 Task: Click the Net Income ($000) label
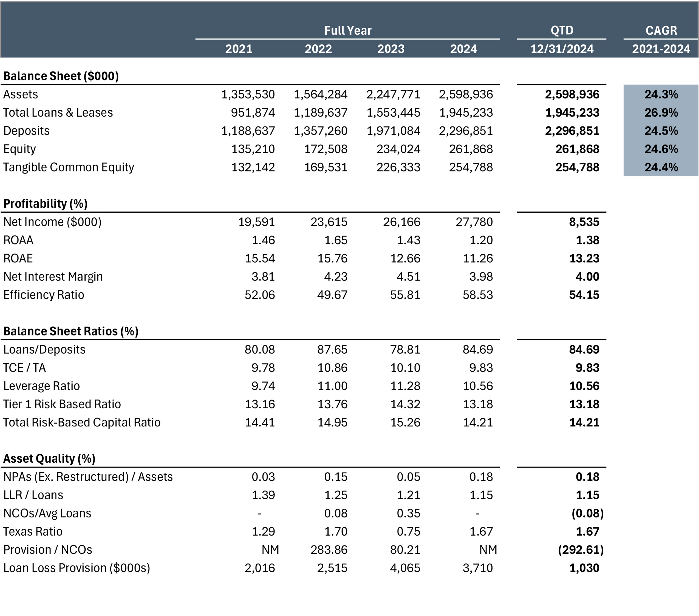tap(52, 222)
